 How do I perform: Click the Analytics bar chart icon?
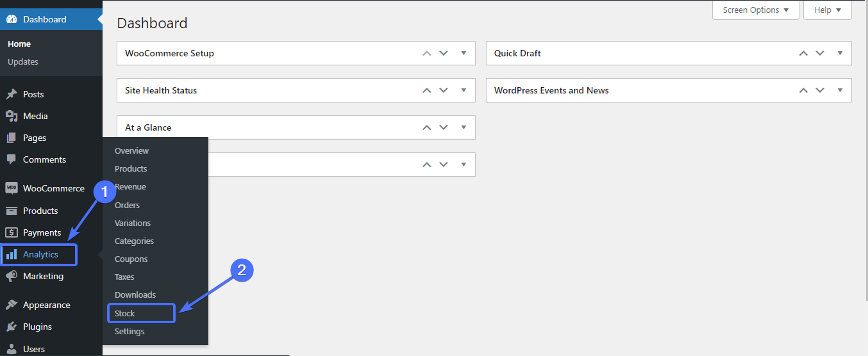tap(12, 255)
